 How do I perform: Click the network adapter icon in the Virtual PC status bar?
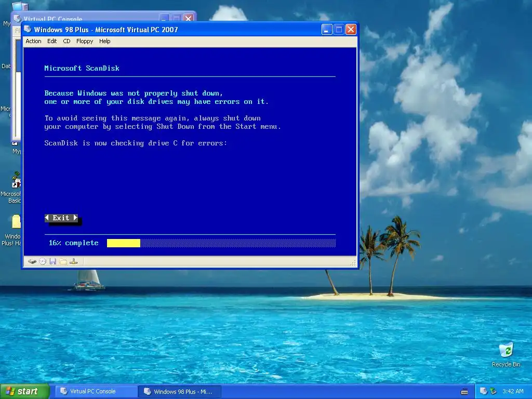(x=74, y=261)
